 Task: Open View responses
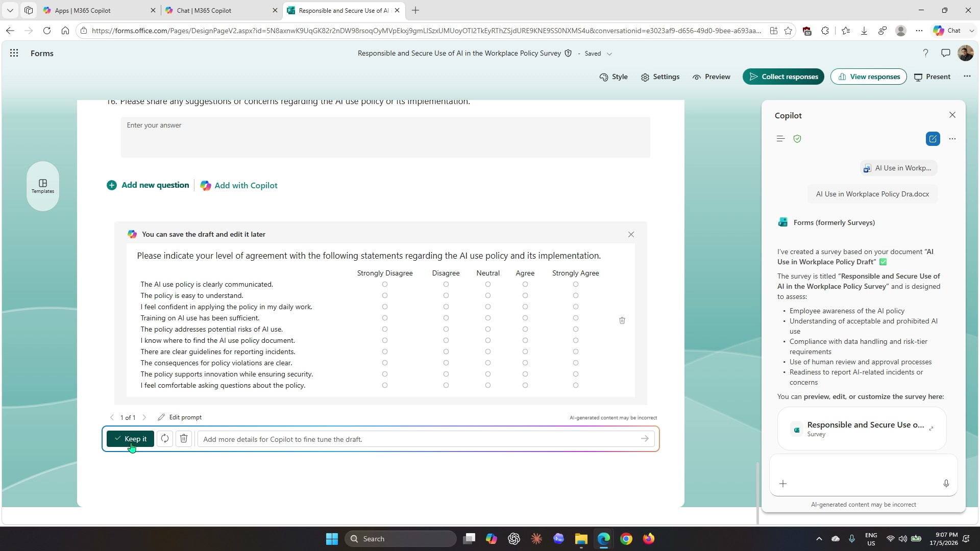tap(868, 77)
